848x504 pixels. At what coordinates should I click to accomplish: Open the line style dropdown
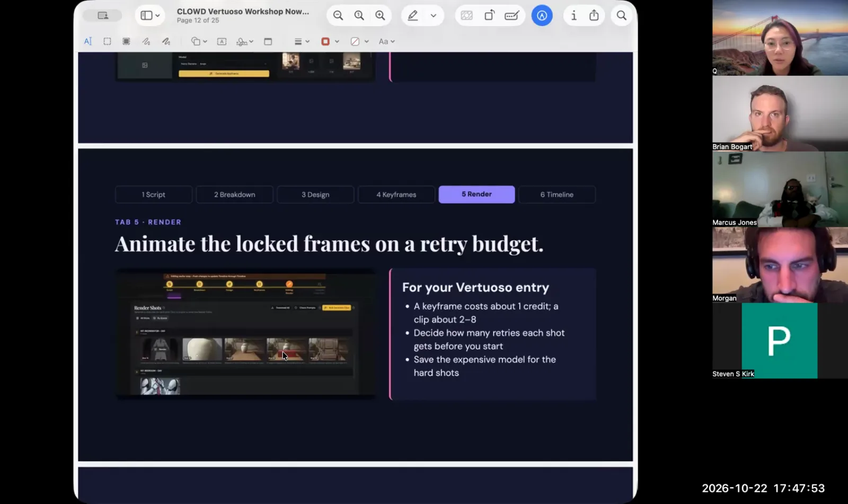coord(302,41)
